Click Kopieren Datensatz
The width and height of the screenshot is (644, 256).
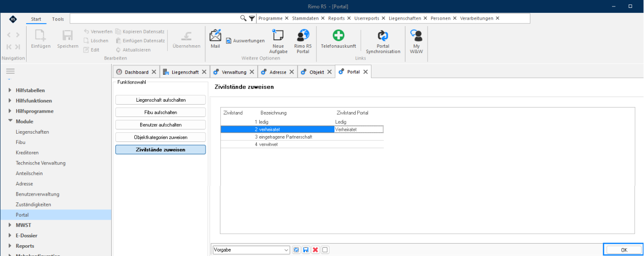pos(140,31)
